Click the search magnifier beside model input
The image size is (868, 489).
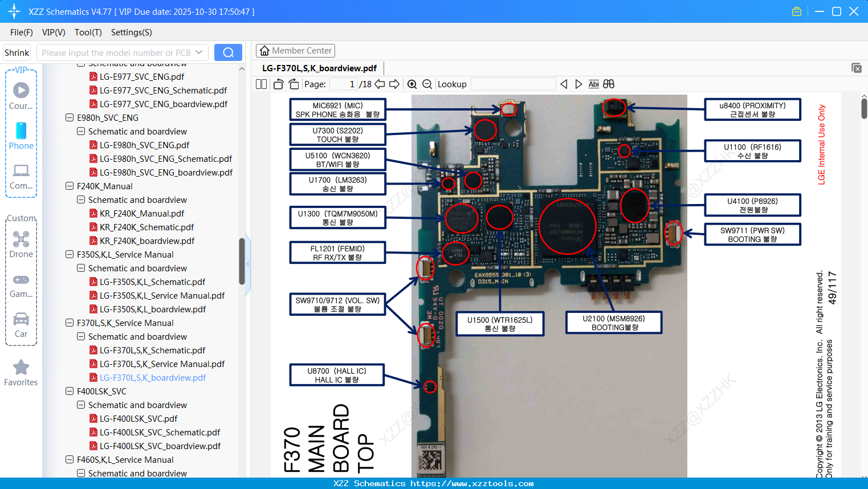coord(227,52)
